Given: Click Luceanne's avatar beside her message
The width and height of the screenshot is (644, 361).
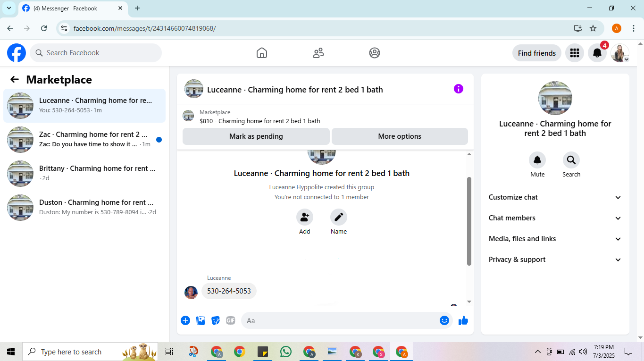Looking at the screenshot, I should tap(191, 293).
